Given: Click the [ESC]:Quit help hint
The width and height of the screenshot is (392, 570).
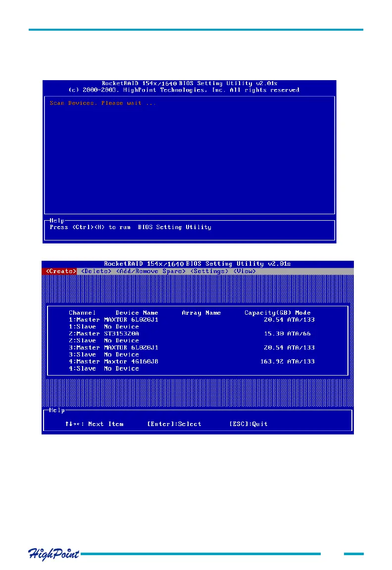Looking at the screenshot, I should [x=248, y=424].
